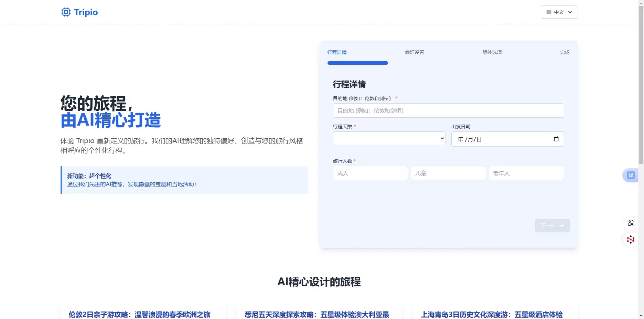Click the page vertical scrollbar thumb
This screenshot has height=319, width=644.
pos(641,84)
